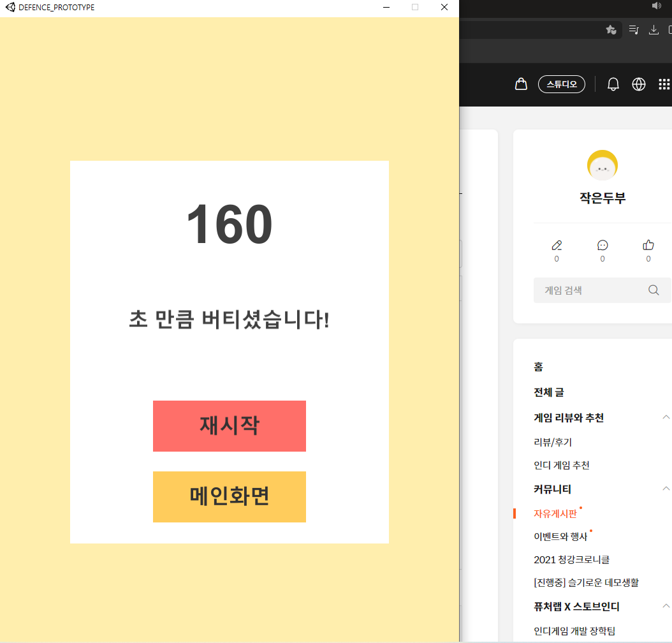Open 리뷰/후기 menu item
672x643 pixels.
tap(553, 441)
